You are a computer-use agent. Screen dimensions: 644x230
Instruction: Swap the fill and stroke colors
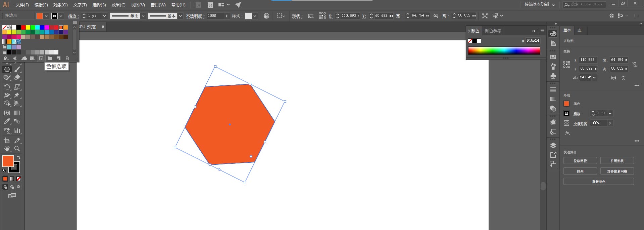click(19, 157)
